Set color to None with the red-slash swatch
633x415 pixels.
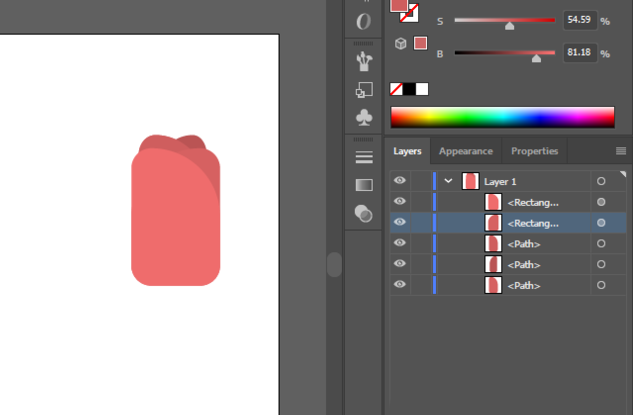[396, 89]
